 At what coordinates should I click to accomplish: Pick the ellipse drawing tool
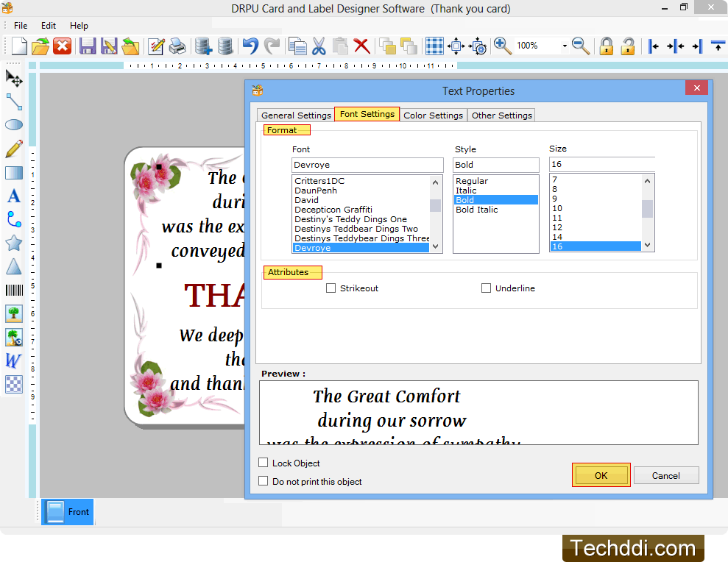tap(14, 125)
